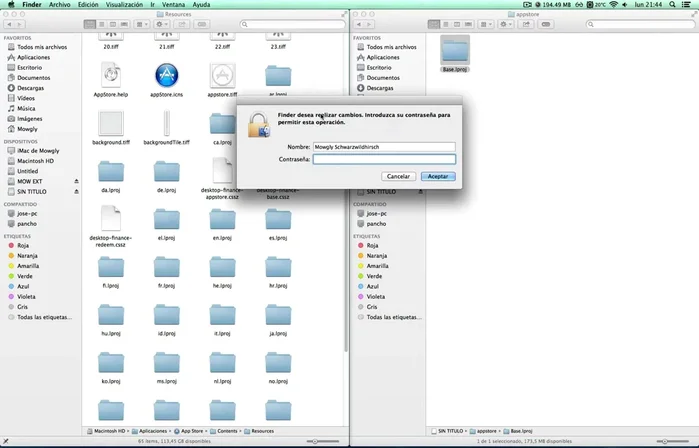Open the Visualización menu

pyautogui.click(x=124, y=4)
